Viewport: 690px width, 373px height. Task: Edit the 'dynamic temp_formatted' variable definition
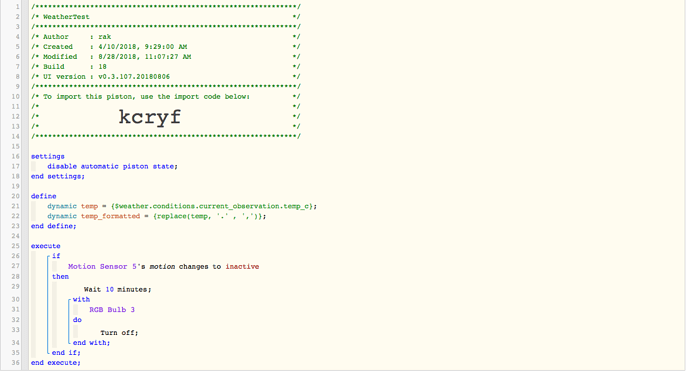point(157,216)
